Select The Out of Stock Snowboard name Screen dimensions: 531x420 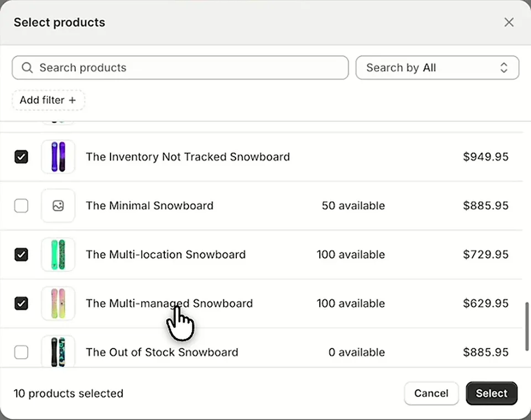tap(162, 352)
